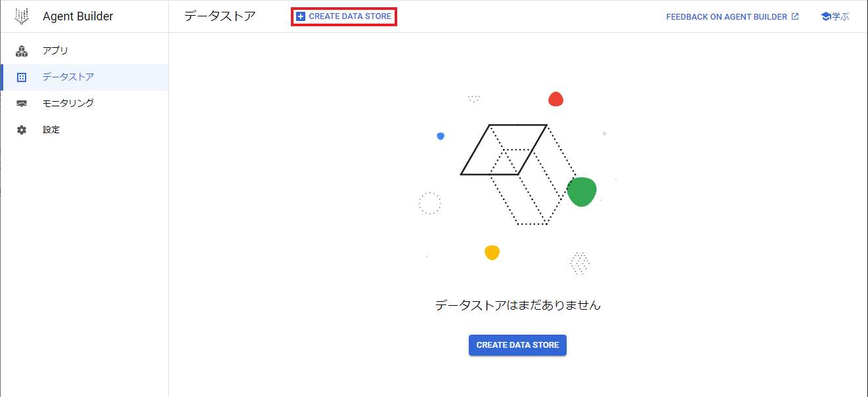This screenshot has height=397, width=868.
Task: Click the blue CREATE DATA STORE button
Action: [x=517, y=345]
